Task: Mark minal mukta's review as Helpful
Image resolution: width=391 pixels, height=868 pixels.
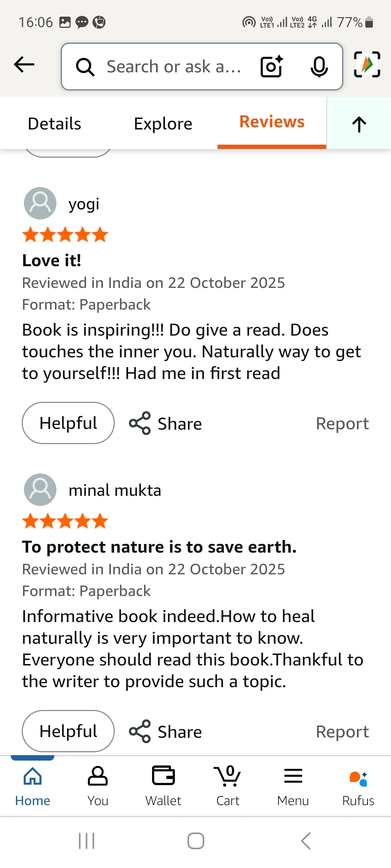Action: coord(68,731)
